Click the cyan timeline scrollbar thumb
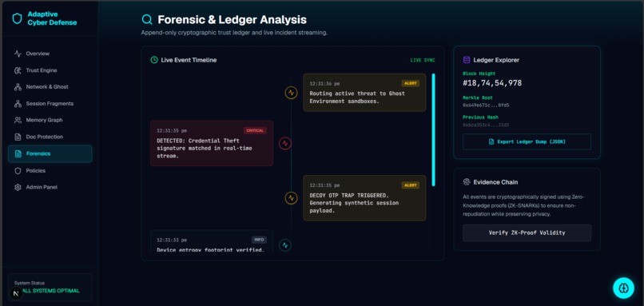Image resolution: width=644 pixels, height=306 pixels. pos(433,129)
